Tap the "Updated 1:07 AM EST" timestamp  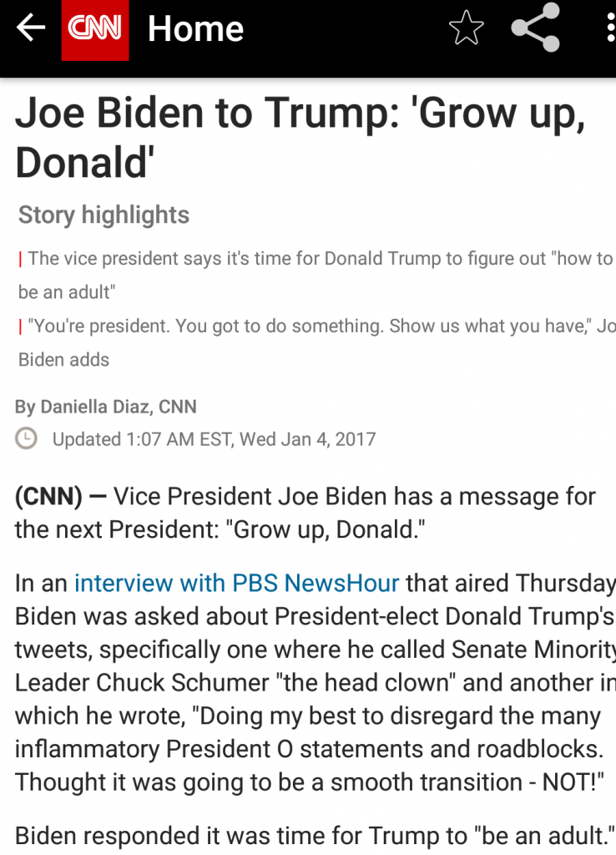(x=214, y=438)
